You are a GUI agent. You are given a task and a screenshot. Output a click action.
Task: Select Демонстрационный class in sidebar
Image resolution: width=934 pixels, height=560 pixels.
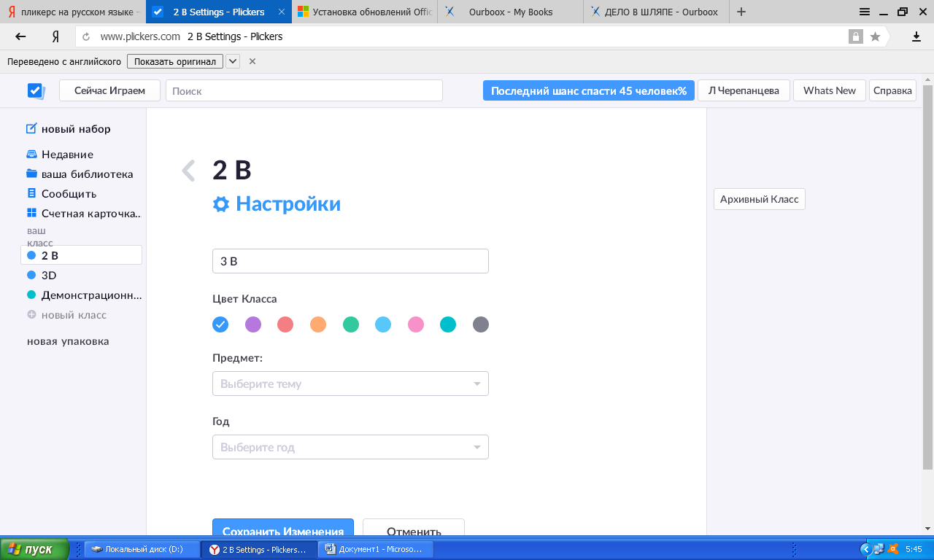click(x=84, y=295)
